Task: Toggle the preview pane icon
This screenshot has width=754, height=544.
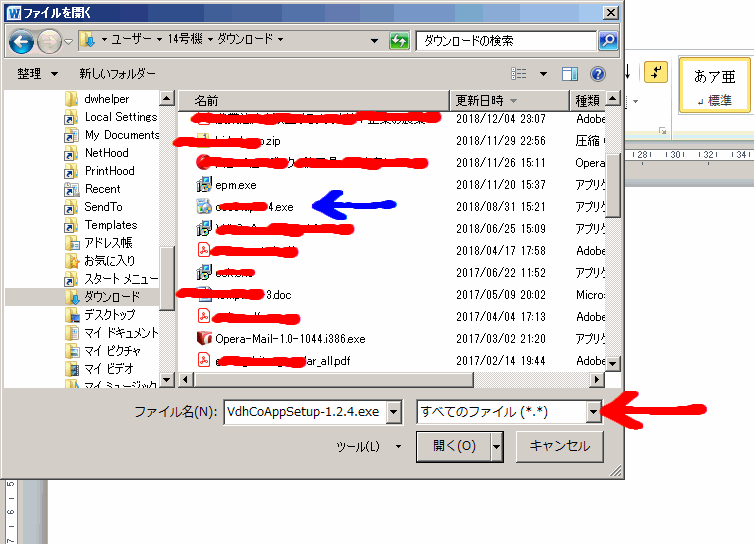Action: click(570, 74)
